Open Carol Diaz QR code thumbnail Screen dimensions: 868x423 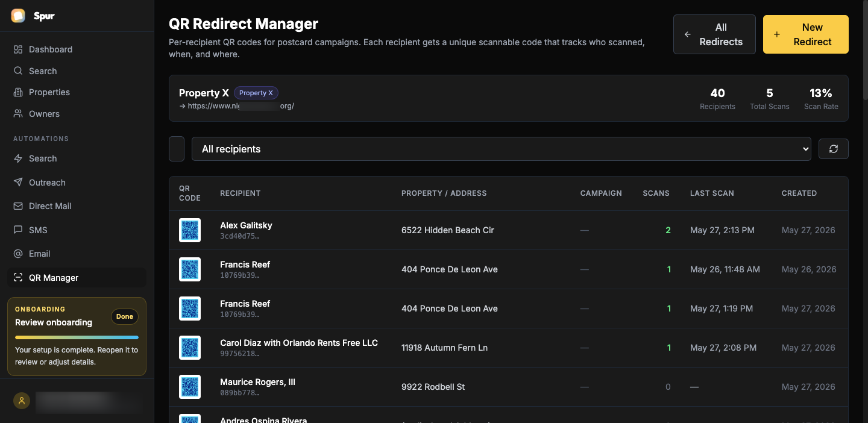point(190,348)
